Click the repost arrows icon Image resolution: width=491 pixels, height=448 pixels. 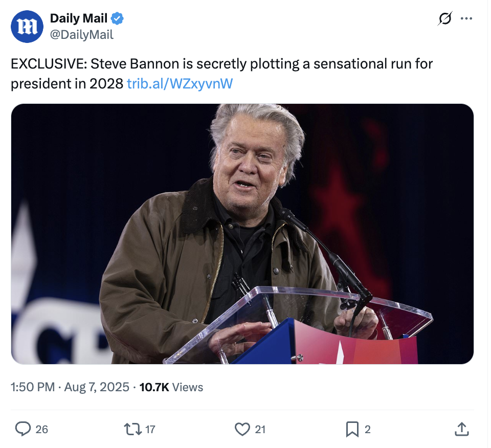tap(133, 429)
